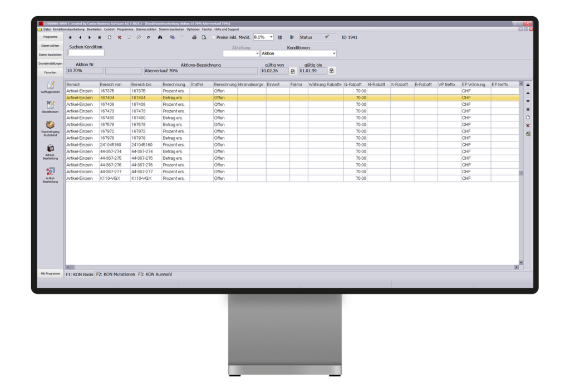Image resolution: width=570 pixels, height=392 pixels.
Task: Open calendar picker next to gültig von
Action: tap(293, 71)
